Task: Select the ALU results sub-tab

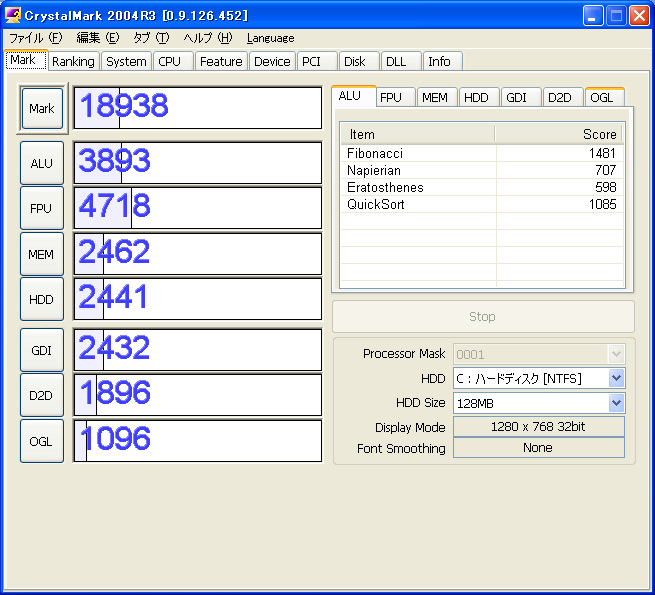Action: tap(354, 96)
